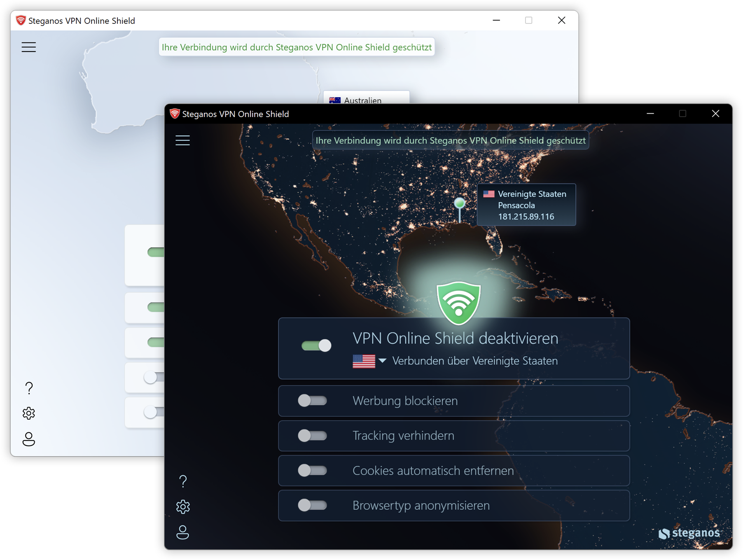Open help question mark in the light window

29,388
